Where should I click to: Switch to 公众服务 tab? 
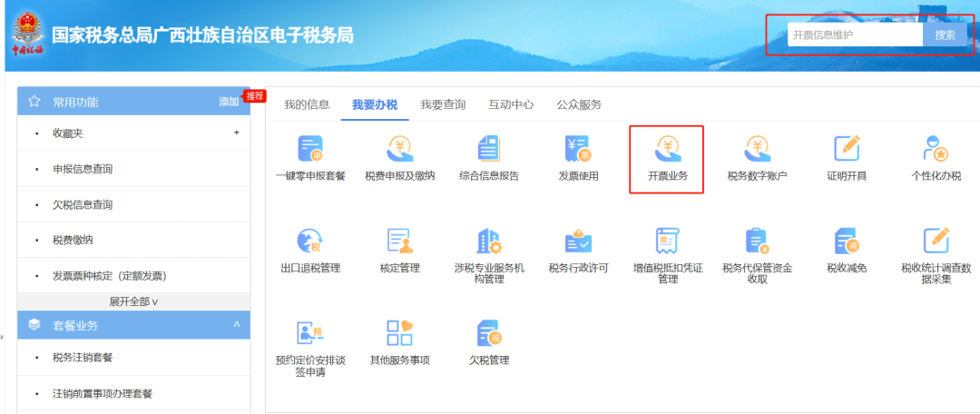[x=579, y=105]
